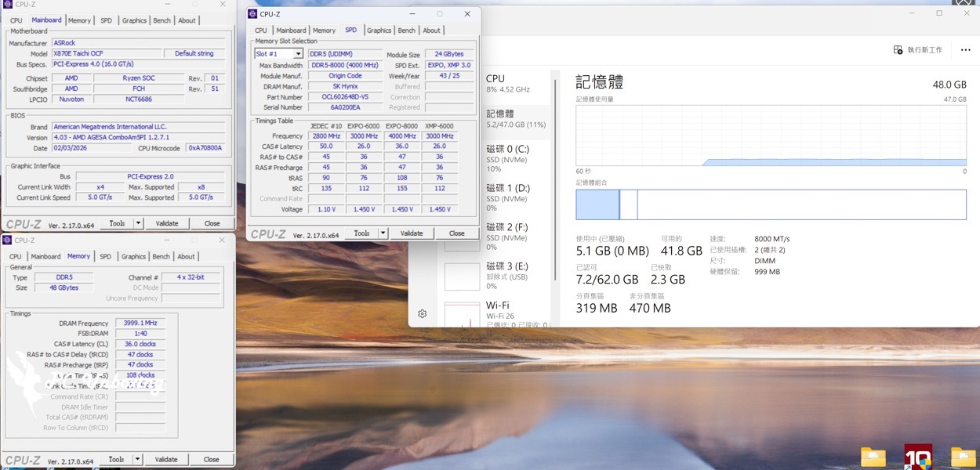Select the About tab in the Memory window
Image resolution: width=980 pixels, height=470 pixels.
(186, 256)
